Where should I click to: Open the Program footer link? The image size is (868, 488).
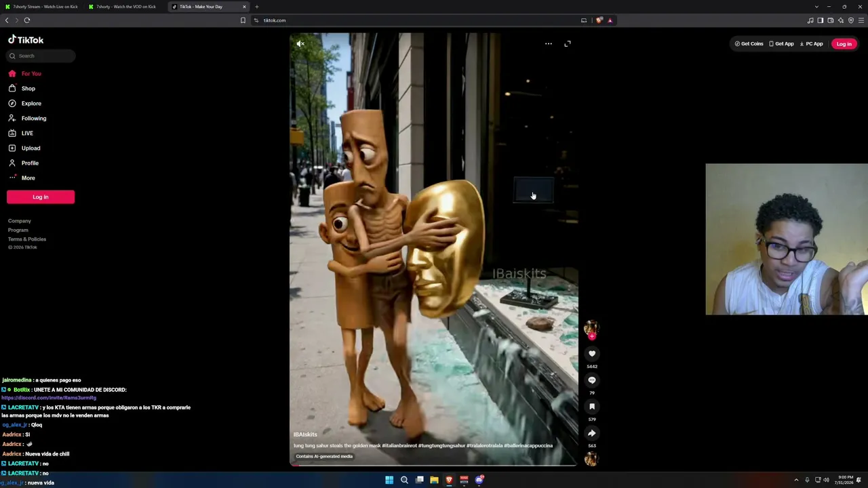click(x=18, y=230)
